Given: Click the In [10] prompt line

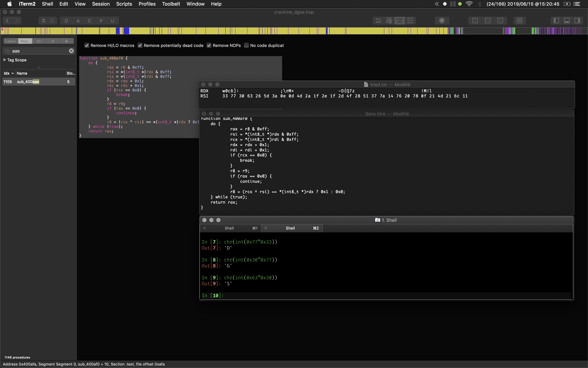Looking at the screenshot, I should (386, 295).
